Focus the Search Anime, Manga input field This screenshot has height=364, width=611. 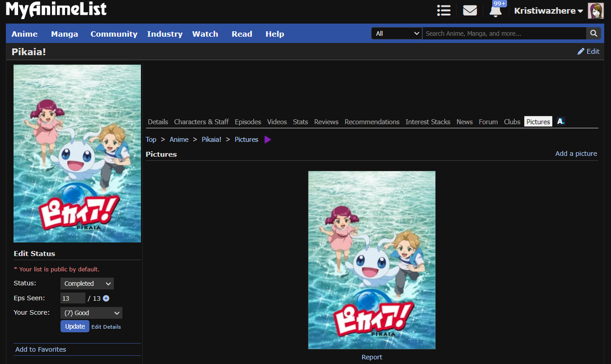tap(505, 33)
